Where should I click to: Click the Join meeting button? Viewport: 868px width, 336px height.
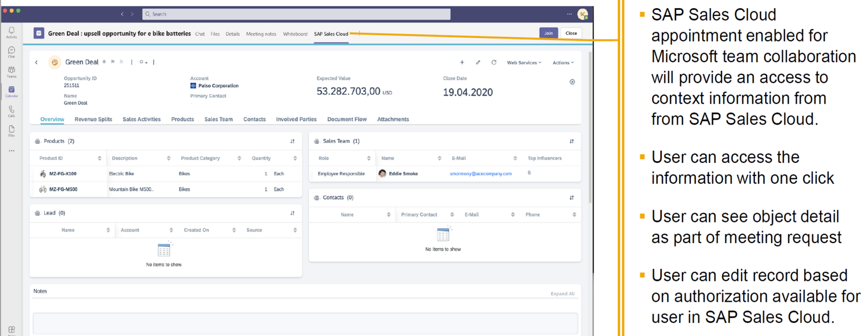coord(549,33)
